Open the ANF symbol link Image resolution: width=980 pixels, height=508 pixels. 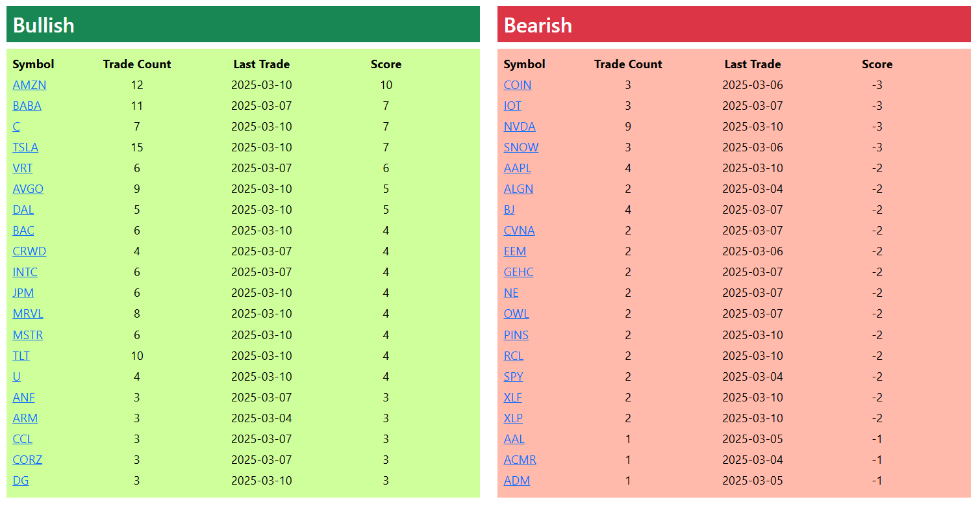coord(24,398)
